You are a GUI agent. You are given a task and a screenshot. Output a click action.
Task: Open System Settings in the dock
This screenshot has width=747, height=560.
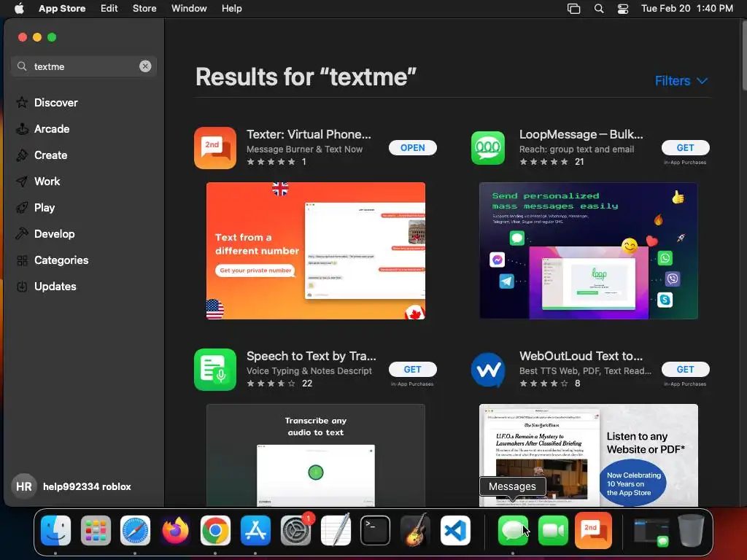point(295,531)
